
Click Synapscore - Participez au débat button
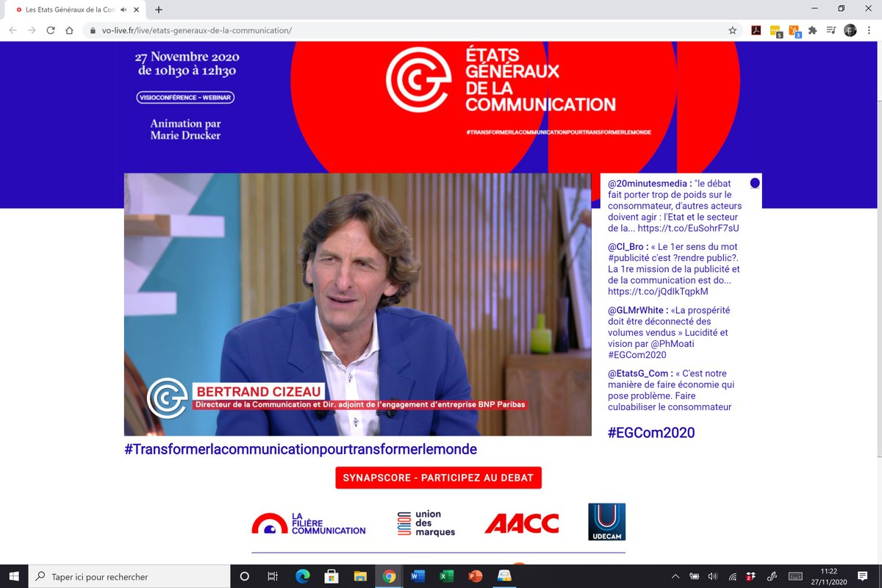pyautogui.click(x=439, y=478)
